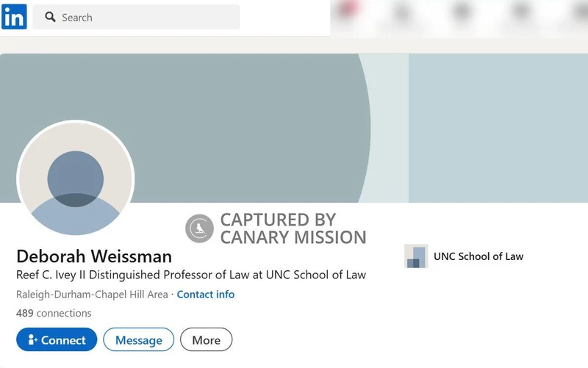Click the LinkedIn logo icon
Viewport: 588px width, 368px height.
[x=14, y=17]
